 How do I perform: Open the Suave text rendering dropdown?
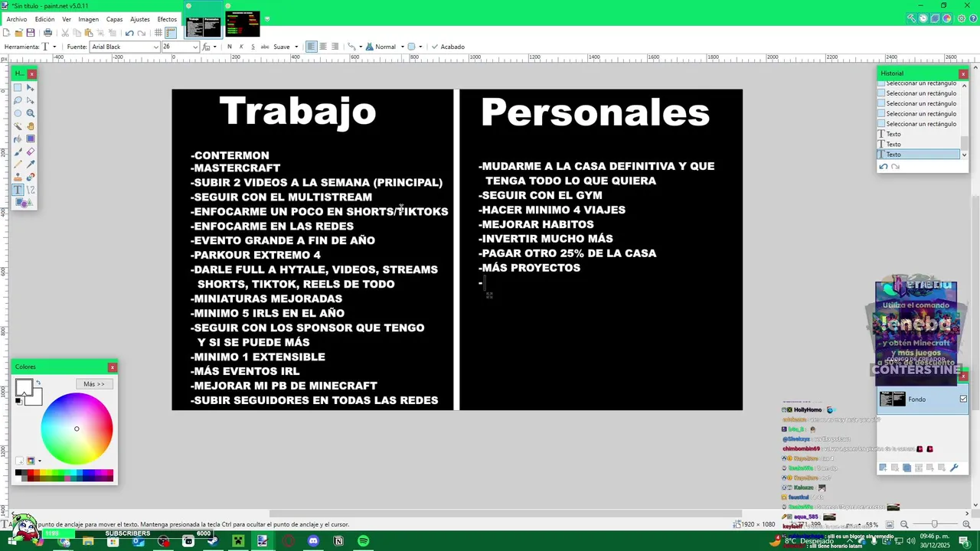[285, 47]
